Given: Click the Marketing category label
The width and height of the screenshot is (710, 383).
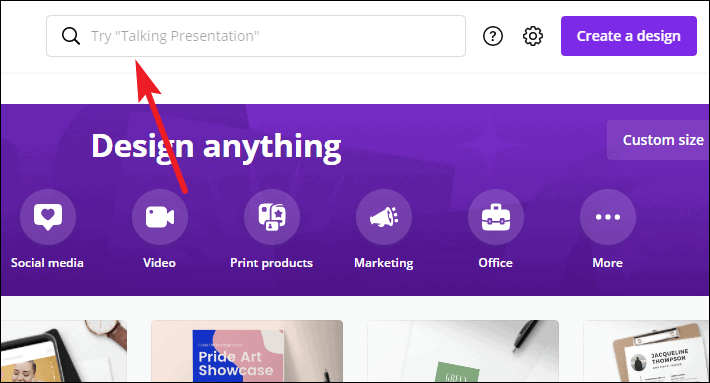Looking at the screenshot, I should coord(384,263).
